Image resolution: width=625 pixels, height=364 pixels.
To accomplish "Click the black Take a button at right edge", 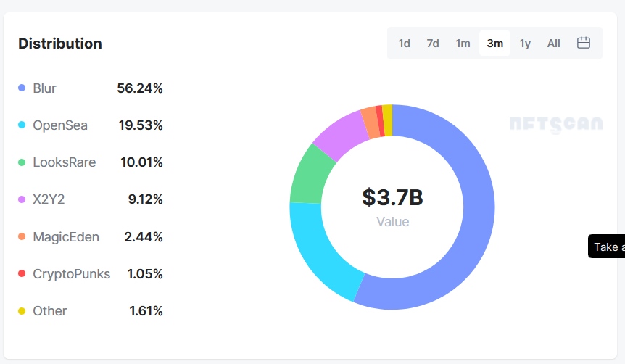I will 606,247.
